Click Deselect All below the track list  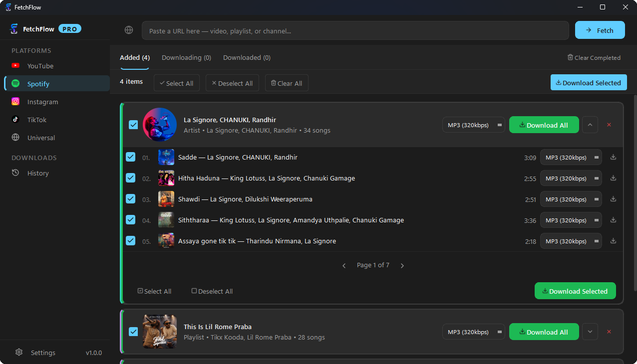212,291
